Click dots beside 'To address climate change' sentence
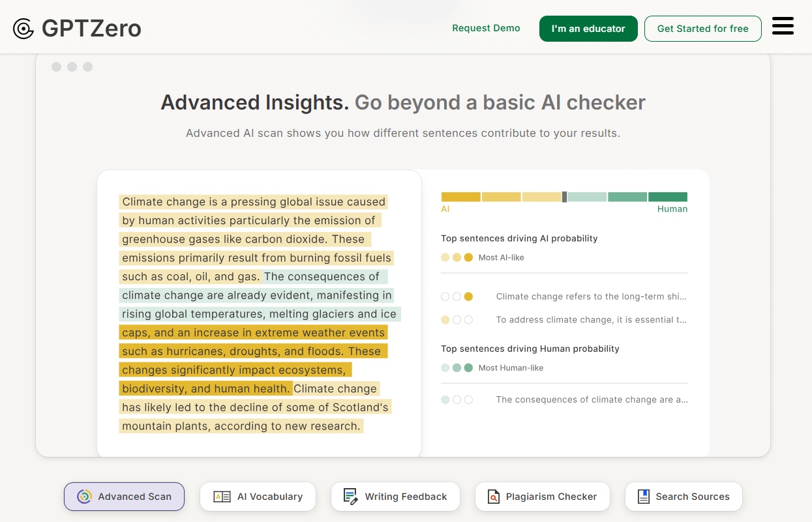The height and width of the screenshot is (522, 812). pyautogui.click(x=457, y=320)
